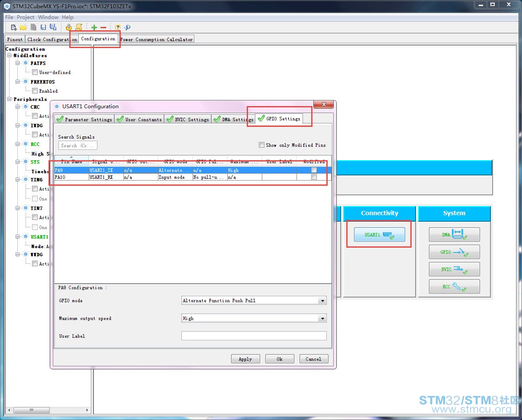Tick the TIM7 Activated checkbox

click(x=35, y=217)
